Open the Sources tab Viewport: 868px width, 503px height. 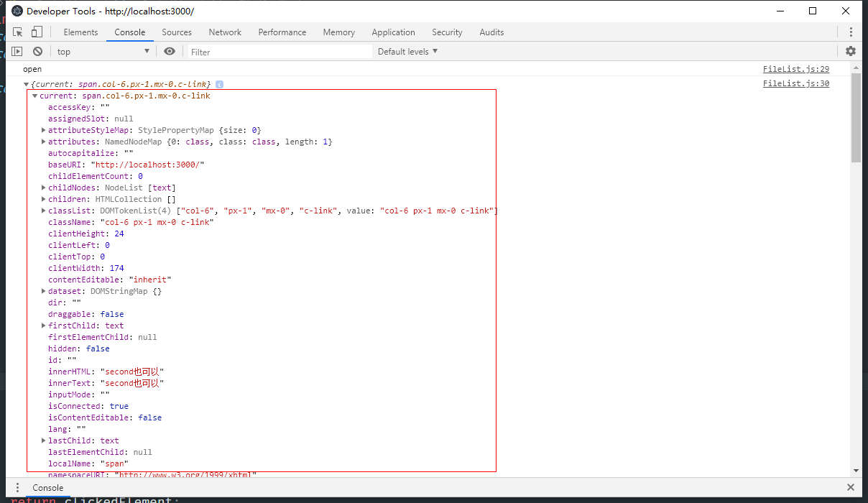coord(177,32)
